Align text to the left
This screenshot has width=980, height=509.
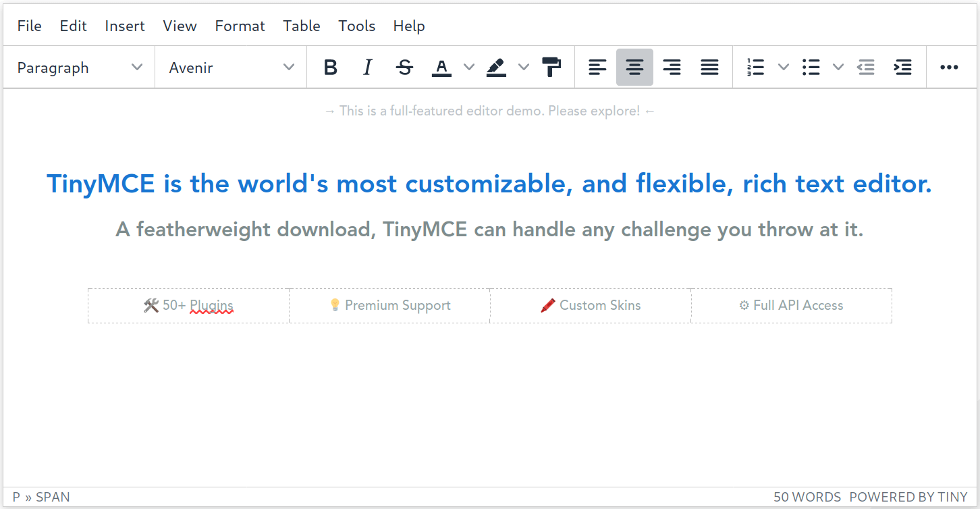coord(597,67)
